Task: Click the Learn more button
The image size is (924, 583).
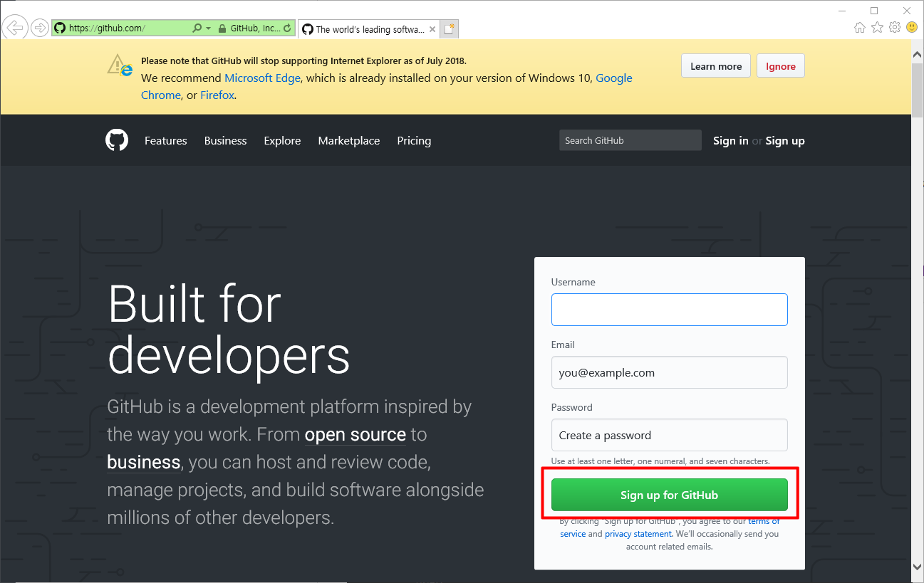Action: coord(716,66)
